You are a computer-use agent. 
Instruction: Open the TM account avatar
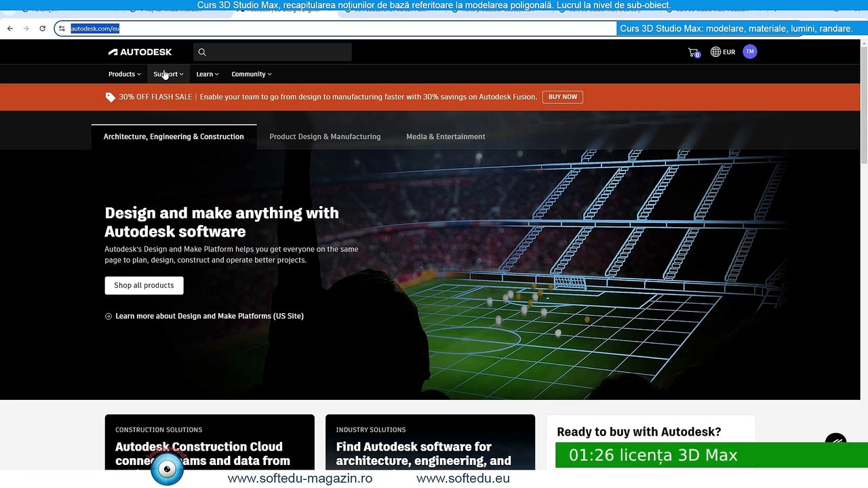point(749,52)
